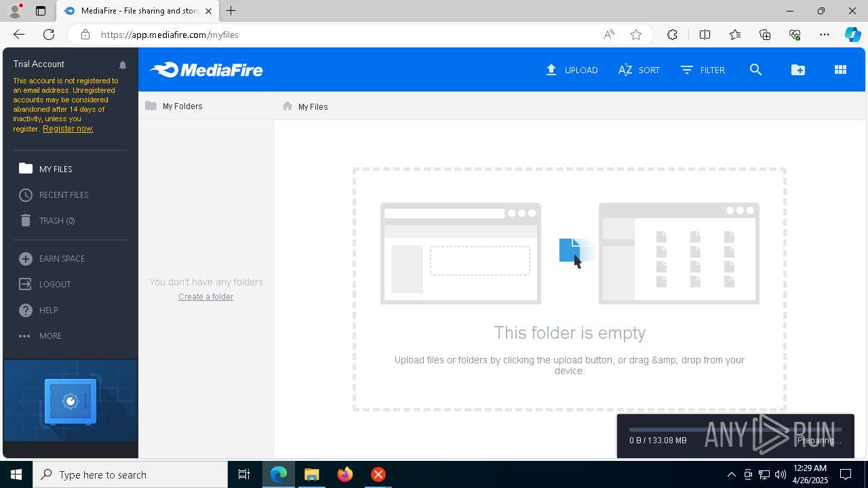Viewport: 868px width, 488px height.
Task: Select the MediaFire browser tab
Action: 137,11
